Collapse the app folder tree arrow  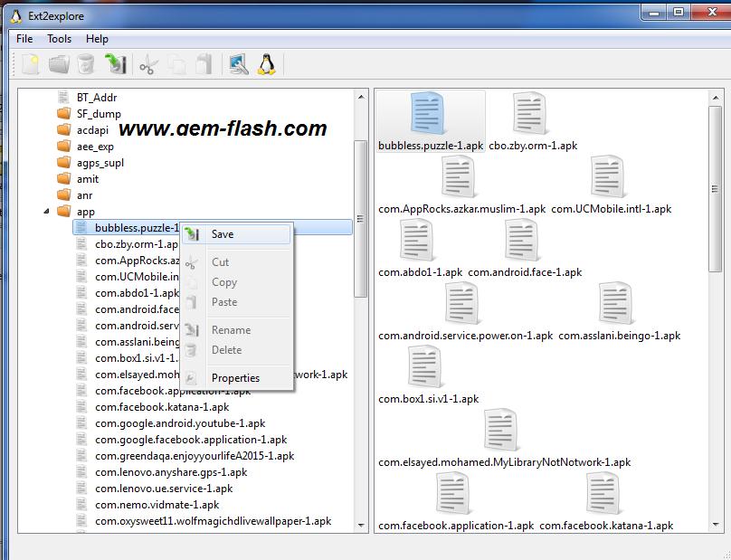click(46, 211)
